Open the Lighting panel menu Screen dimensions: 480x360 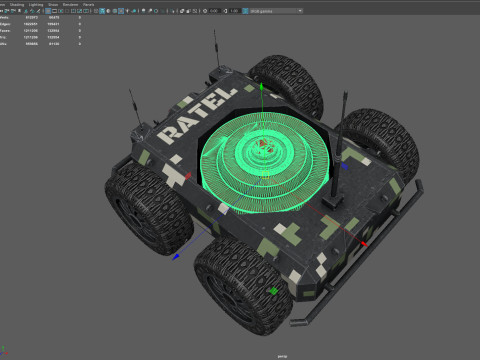(x=36, y=5)
